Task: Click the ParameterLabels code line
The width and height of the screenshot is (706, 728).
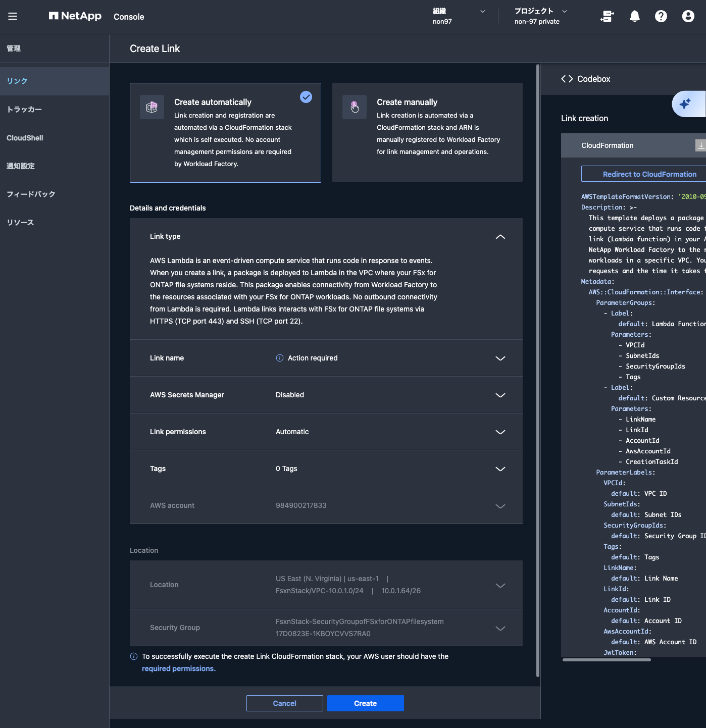Action: pos(626,472)
